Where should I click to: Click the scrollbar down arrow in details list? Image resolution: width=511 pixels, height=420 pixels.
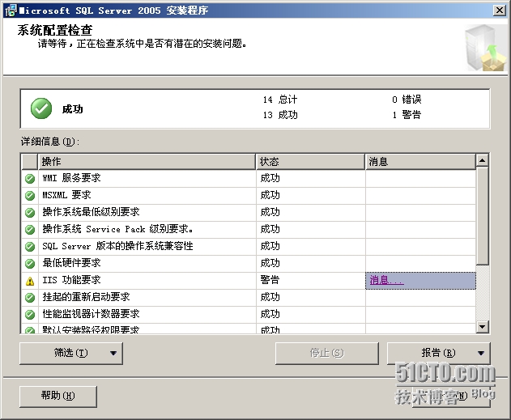pyautogui.click(x=483, y=327)
